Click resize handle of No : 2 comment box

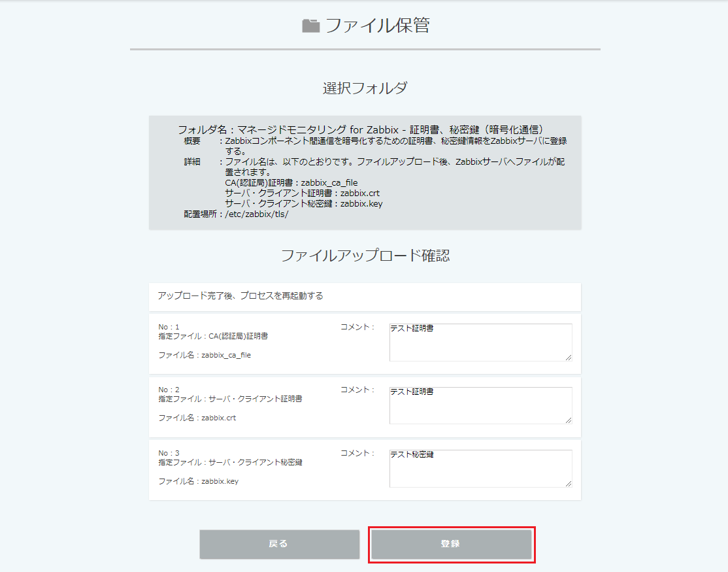(569, 420)
